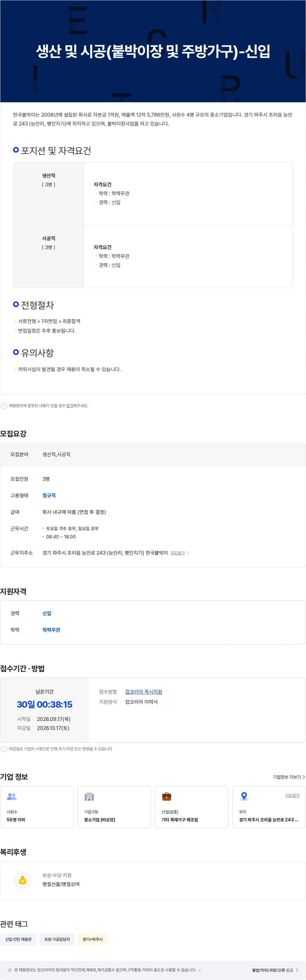Click 생산직,시공직 recruitment field value
306x980 pixels.
point(56,454)
